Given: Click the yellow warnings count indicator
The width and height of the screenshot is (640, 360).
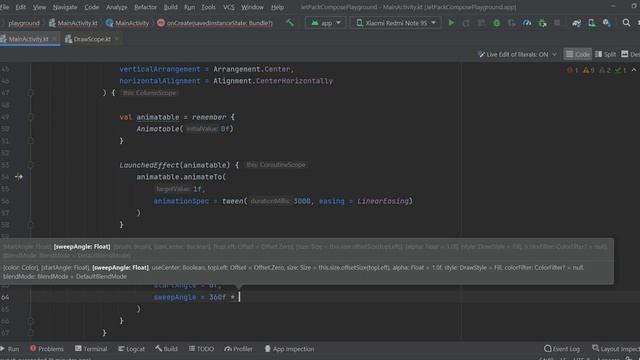Looking at the screenshot, I should (x=589, y=70).
